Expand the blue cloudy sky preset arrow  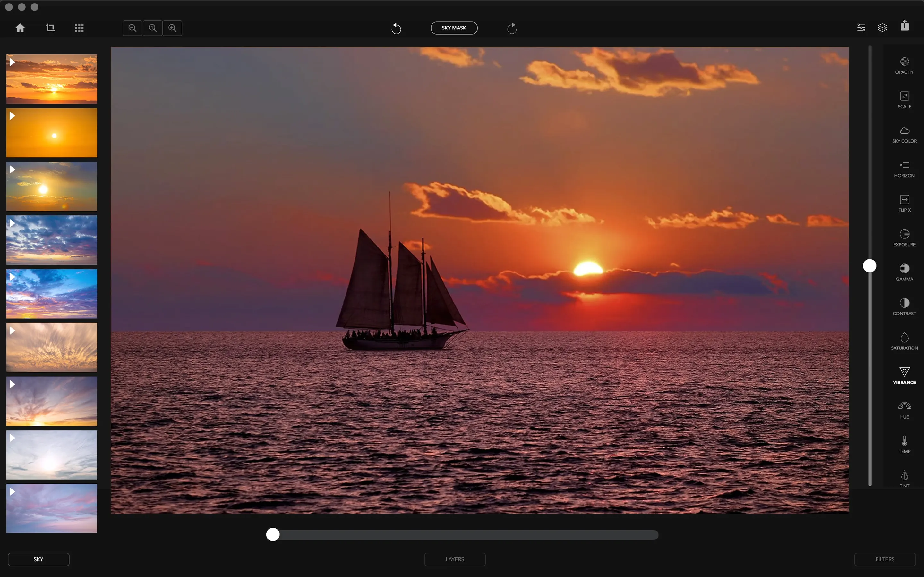coord(12,223)
